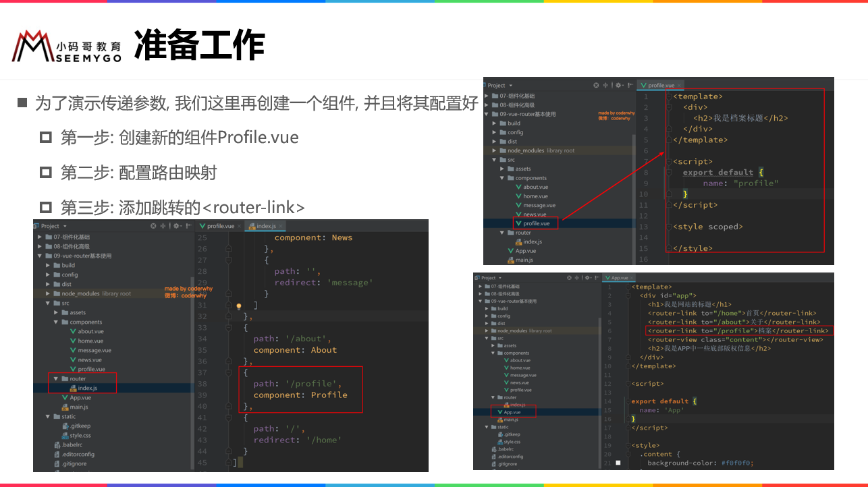Image resolution: width=868 pixels, height=487 pixels.
Task: Click slide title 准备工作
Action: point(199,45)
